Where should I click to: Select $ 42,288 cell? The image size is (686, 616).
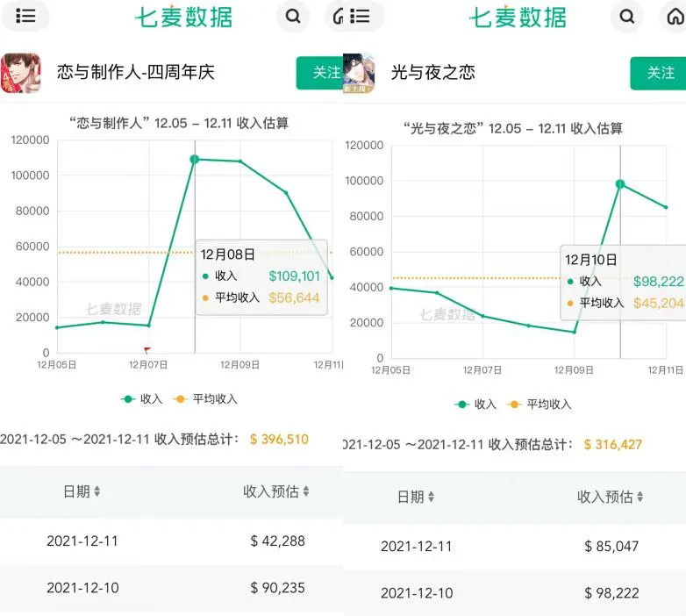277,541
